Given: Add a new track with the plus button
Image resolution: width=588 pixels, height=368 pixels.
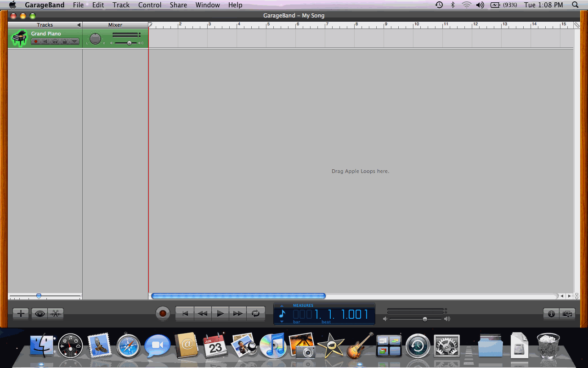Looking at the screenshot, I should 21,314.
